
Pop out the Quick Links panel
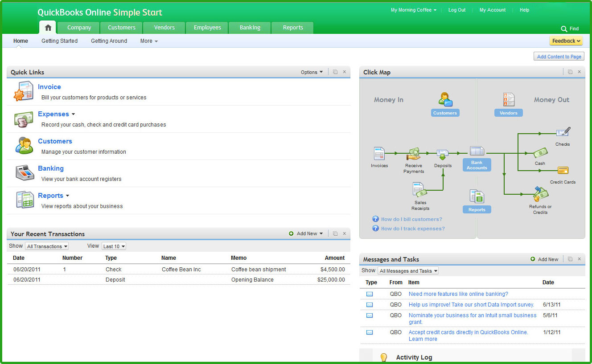click(x=335, y=72)
